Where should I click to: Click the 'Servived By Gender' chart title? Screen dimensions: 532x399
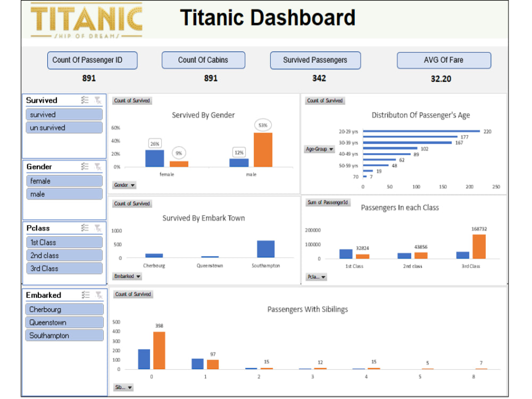(203, 115)
